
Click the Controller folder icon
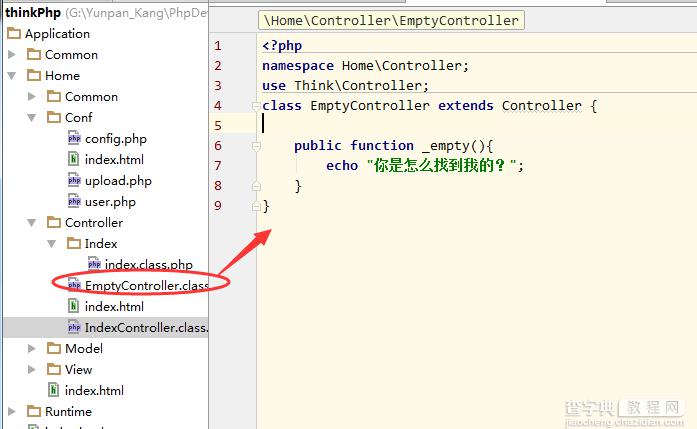click(x=54, y=222)
